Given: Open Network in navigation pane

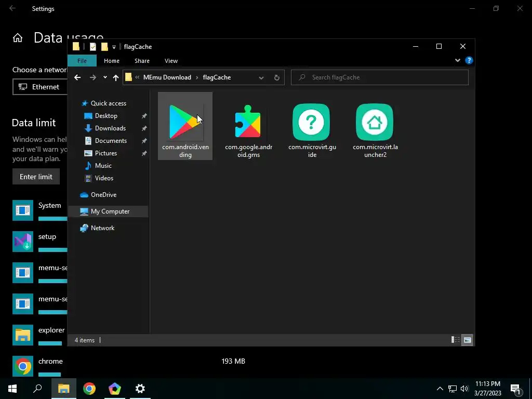Looking at the screenshot, I should [x=102, y=228].
